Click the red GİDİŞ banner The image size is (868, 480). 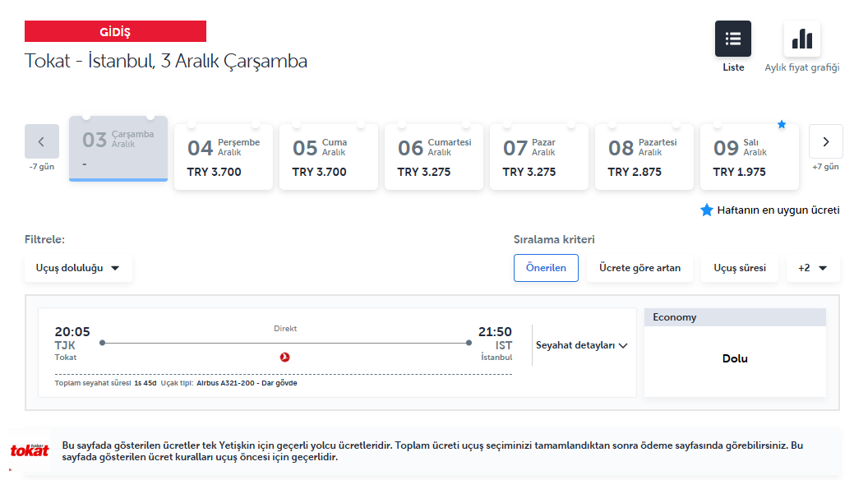[115, 31]
